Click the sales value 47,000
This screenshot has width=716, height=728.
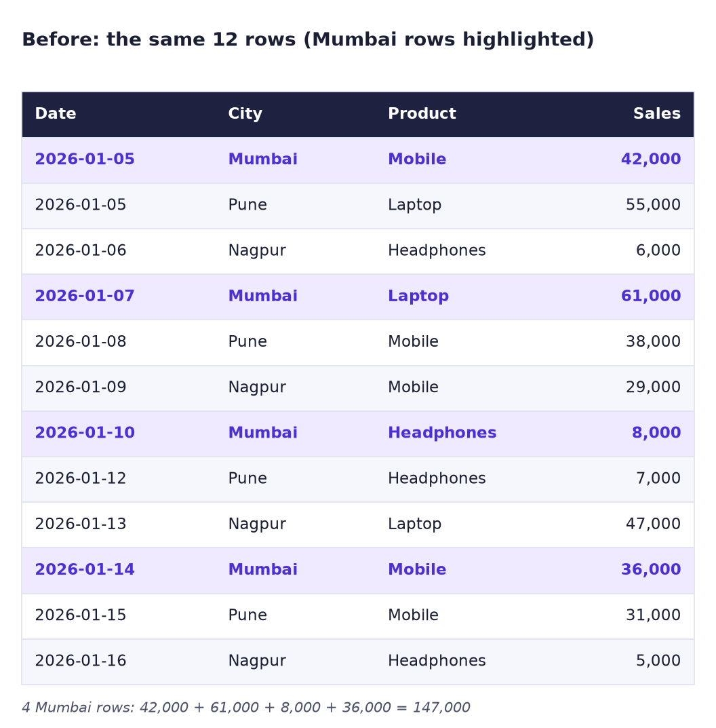653,524
